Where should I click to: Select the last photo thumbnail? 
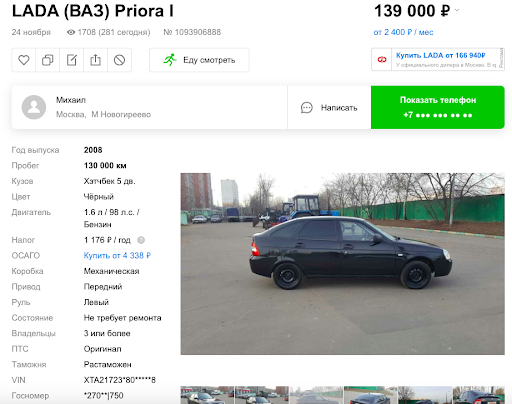click(478, 395)
